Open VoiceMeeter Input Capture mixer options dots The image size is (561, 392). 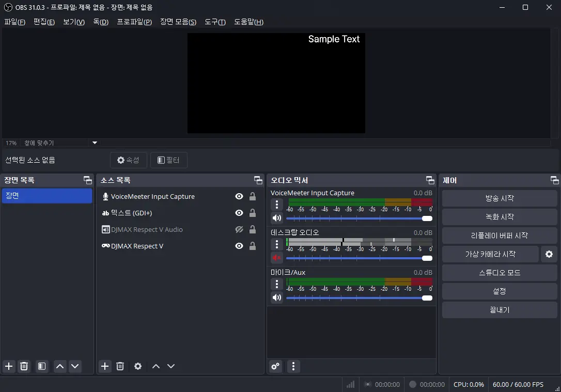click(x=276, y=205)
